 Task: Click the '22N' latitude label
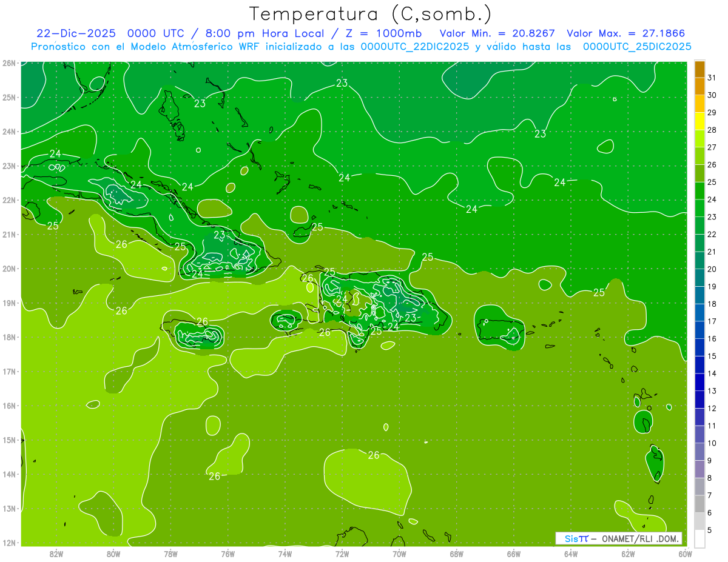pos(9,200)
